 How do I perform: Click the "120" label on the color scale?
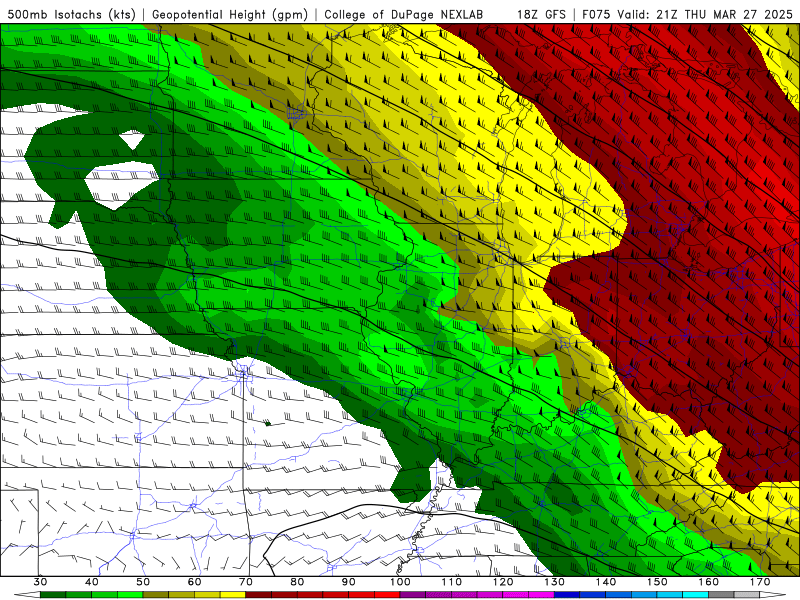pos(503,582)
